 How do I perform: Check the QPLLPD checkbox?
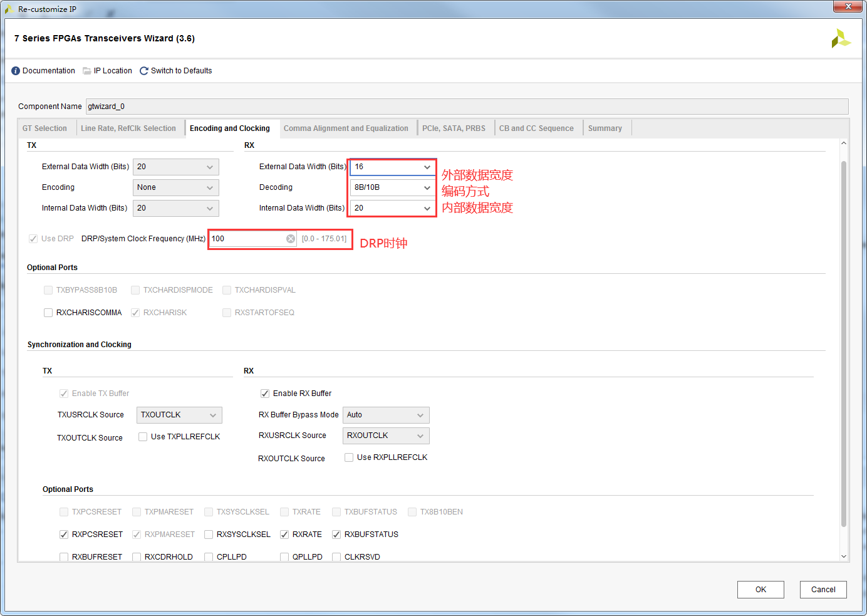284,557
